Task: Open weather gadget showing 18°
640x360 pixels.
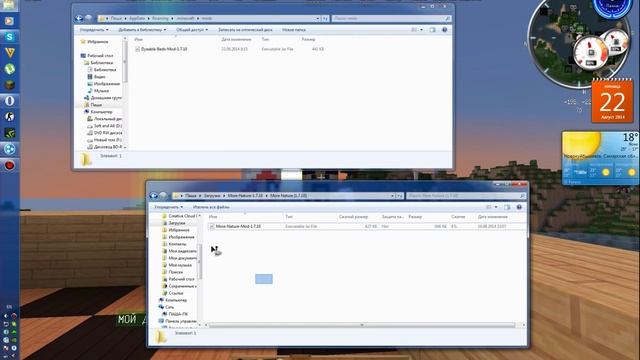Action: pos(600,158)
